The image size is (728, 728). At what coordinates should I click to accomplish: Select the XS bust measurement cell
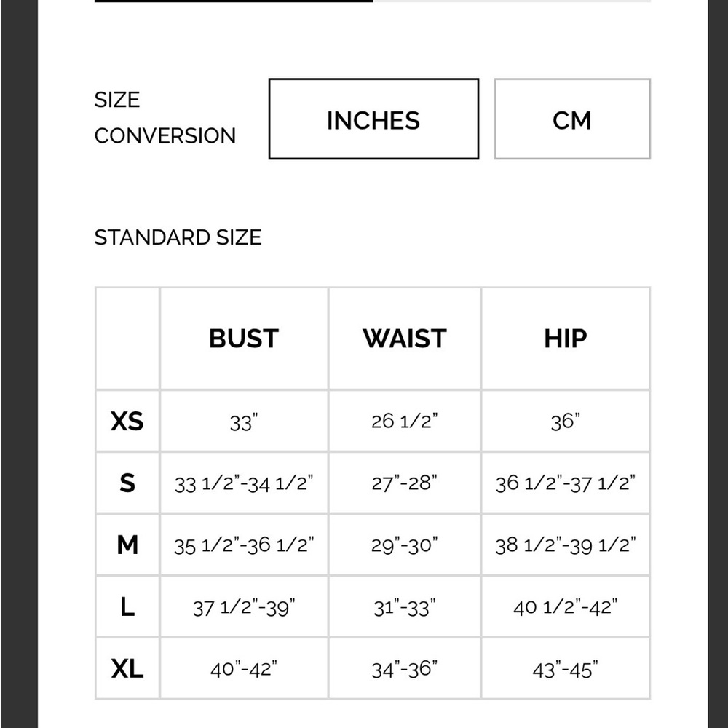(243, 421)
